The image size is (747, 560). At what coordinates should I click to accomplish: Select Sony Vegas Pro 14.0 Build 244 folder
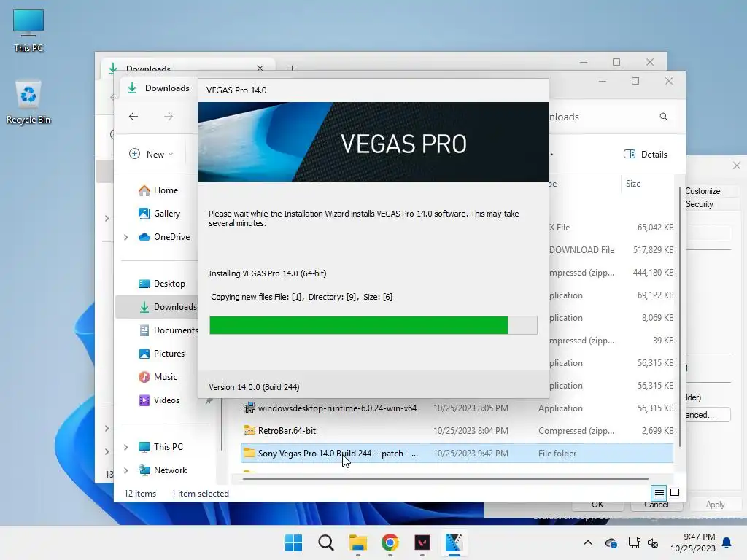(x=457, y=454)
